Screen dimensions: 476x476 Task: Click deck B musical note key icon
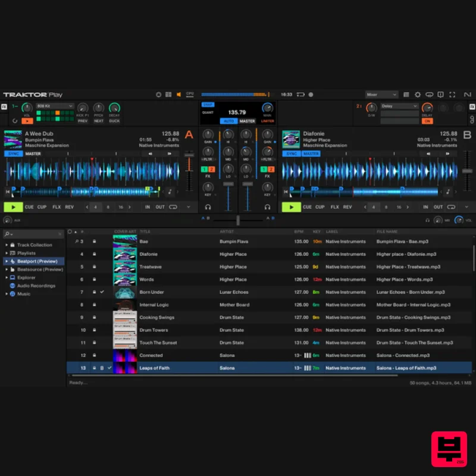click(x=448, y=192)
